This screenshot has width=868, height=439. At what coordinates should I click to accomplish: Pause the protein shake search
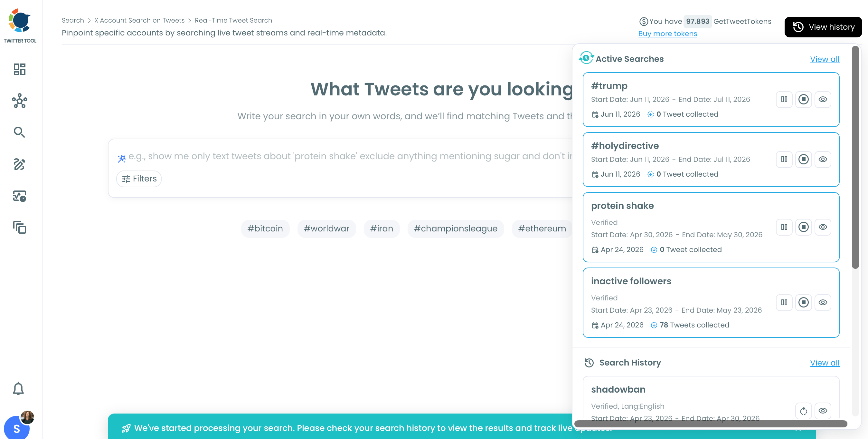click(784, 227)
